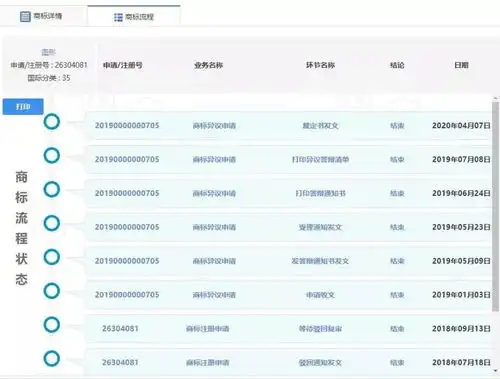The height and width of the screenshot is (379, 500).
Task: Click the date 2020年04月07日
Action: click(461, 126)
